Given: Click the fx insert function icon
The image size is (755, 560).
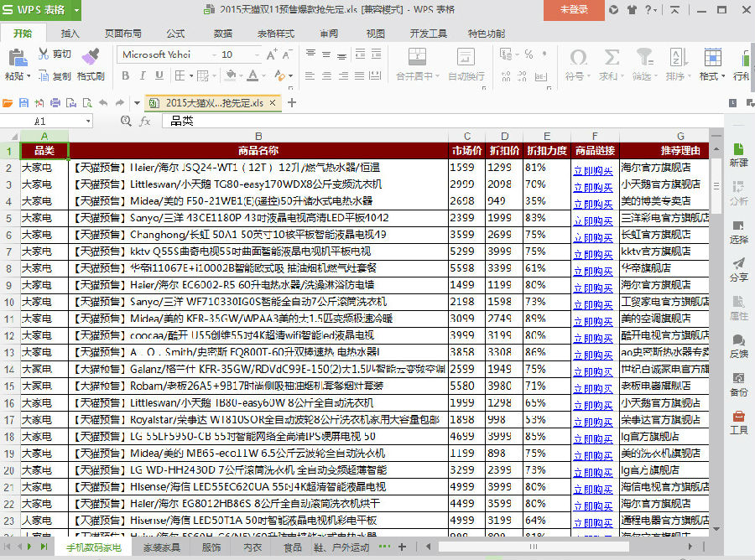Looking at the screenshot, I should (x=145, y=122).
